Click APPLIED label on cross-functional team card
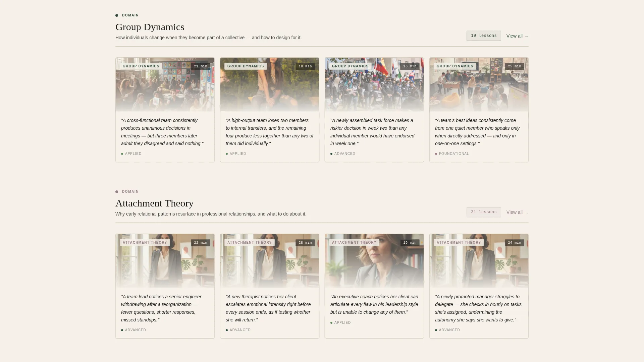 [x=133, y=154]
